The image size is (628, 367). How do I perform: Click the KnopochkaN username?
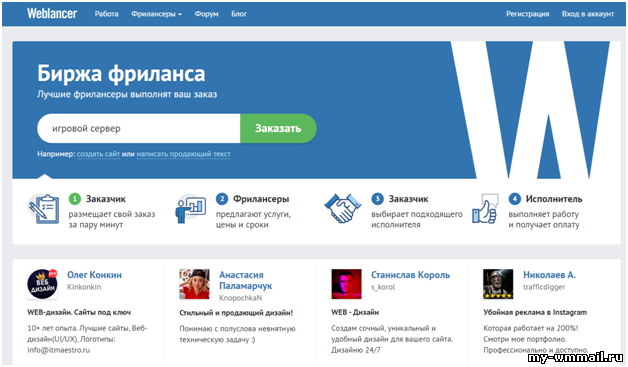[x=241, y=298]
